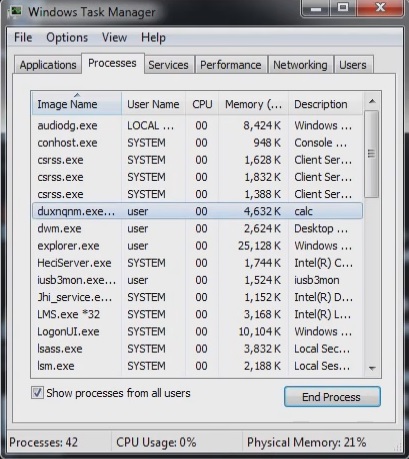The image size is (409, 459).
Task: Click the scrollbar down arrow
Action: pos(372,368)
